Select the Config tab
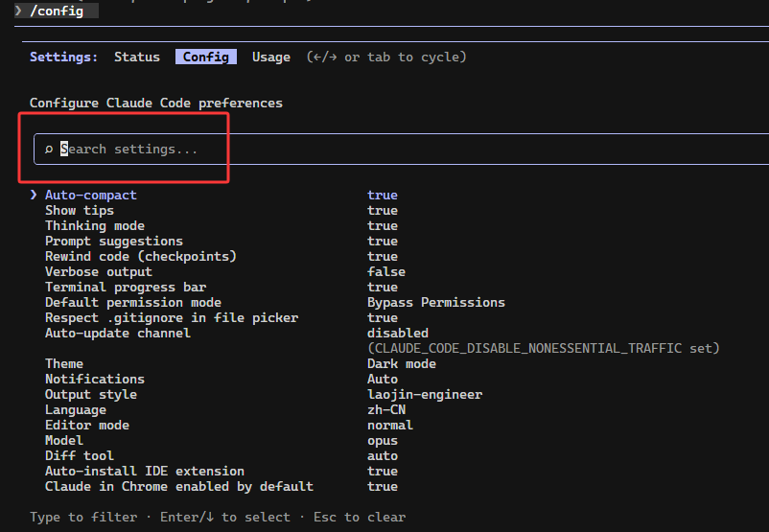Image resolution: width=769 pixels, height=532 pixels. click(206, 57)
